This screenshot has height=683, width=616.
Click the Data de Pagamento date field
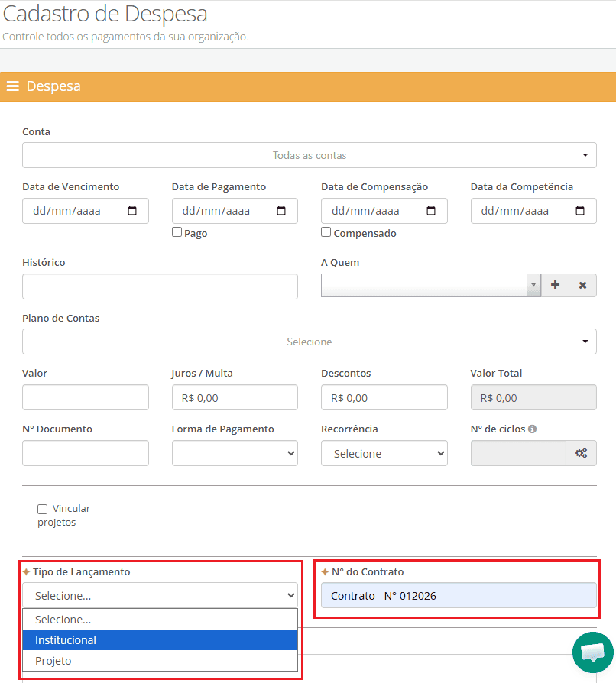click(235, 211)
